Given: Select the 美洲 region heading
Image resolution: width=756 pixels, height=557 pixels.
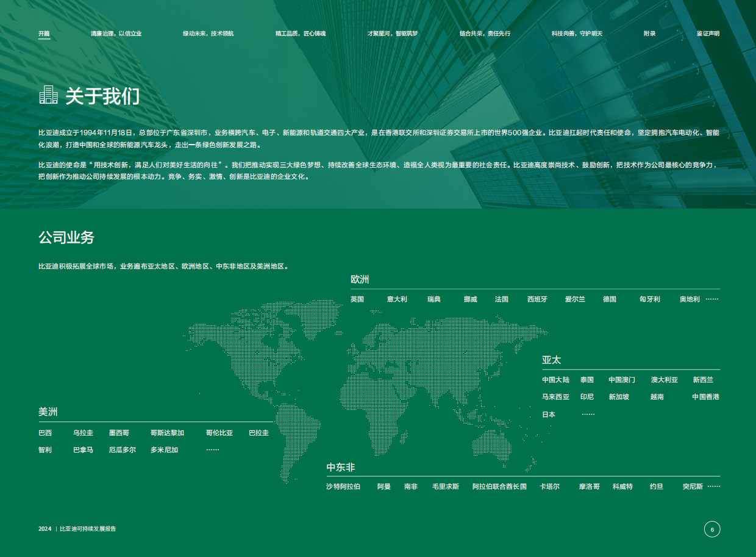Looking at the screenshot, I should pos(48,412).
